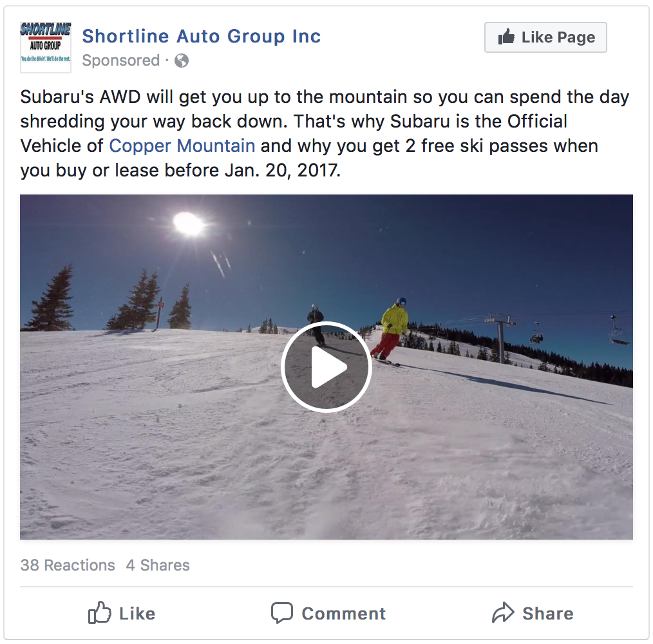The height and width of the screenshot is (644, 653).
Task: Click the bright sun in video frame
Action: click(x=188, y=223)
